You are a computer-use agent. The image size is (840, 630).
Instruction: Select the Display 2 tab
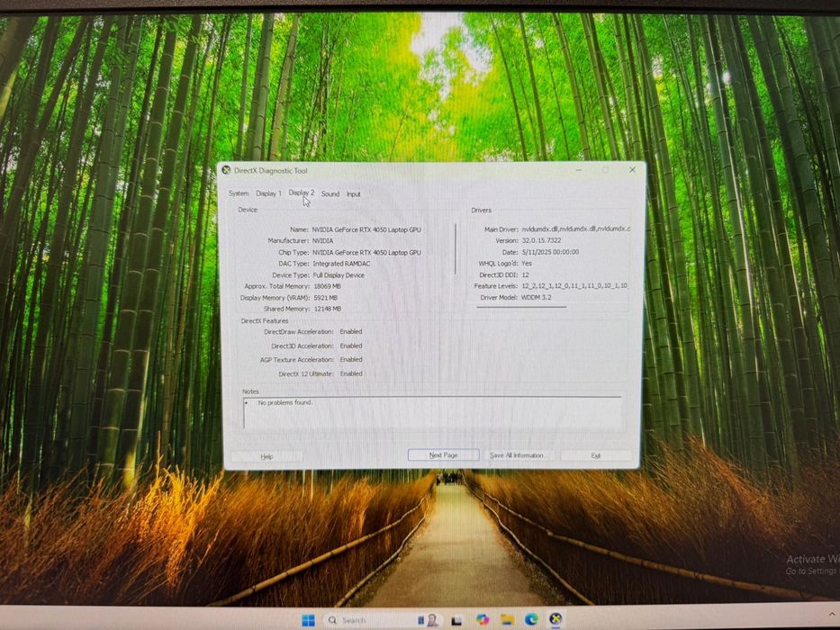click(x=302, y=193)
